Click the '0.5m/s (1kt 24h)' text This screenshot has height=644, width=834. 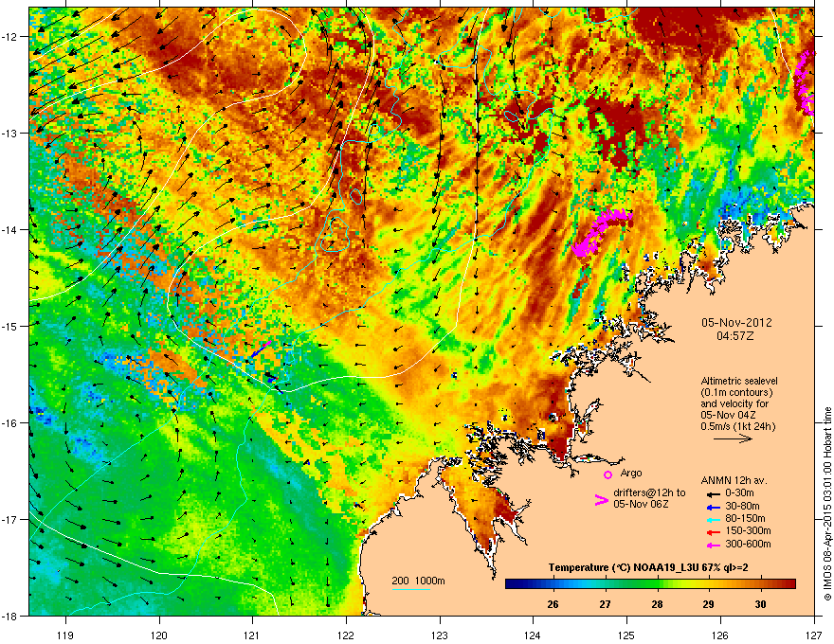click(x=737, y=426)
